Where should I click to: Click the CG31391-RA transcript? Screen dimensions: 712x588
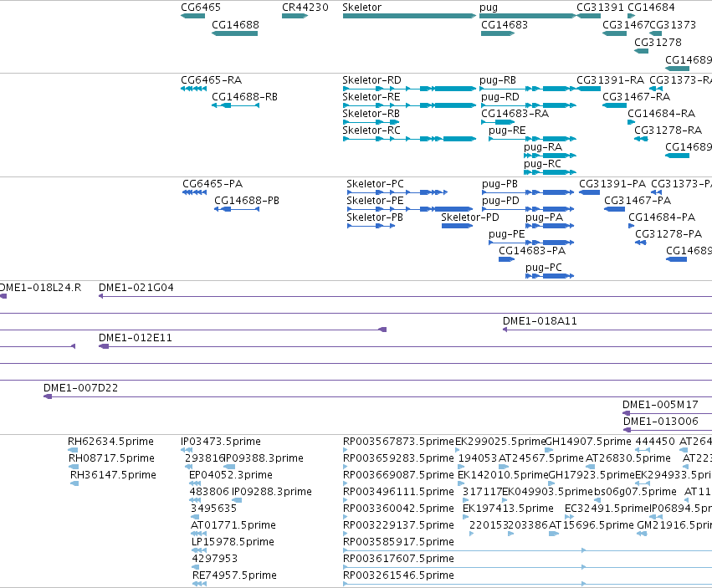pyautogui.click(x=589, y=89)
